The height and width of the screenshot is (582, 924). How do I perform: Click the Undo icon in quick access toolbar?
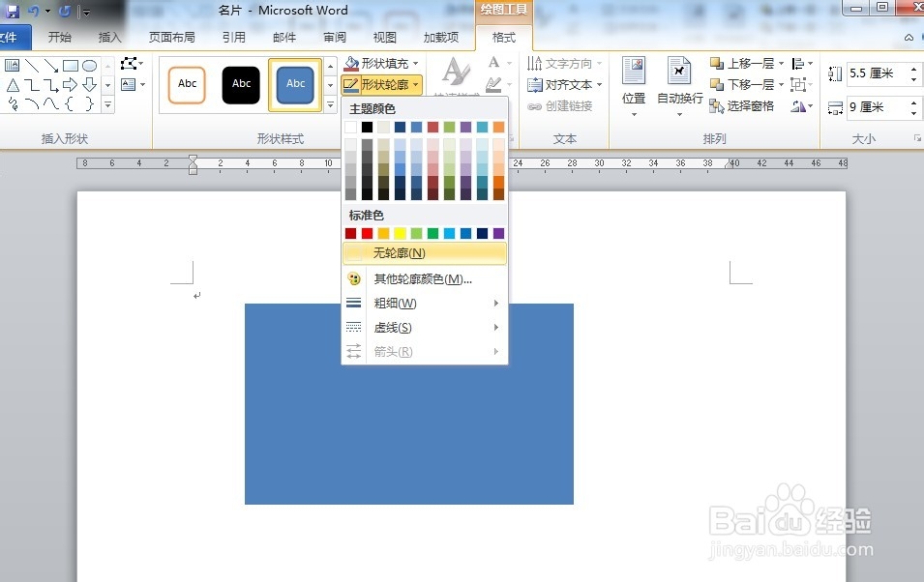35,9
